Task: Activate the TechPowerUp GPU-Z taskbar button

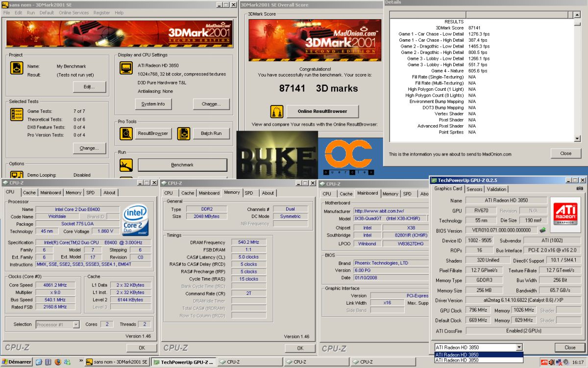Action: (184, 362)
